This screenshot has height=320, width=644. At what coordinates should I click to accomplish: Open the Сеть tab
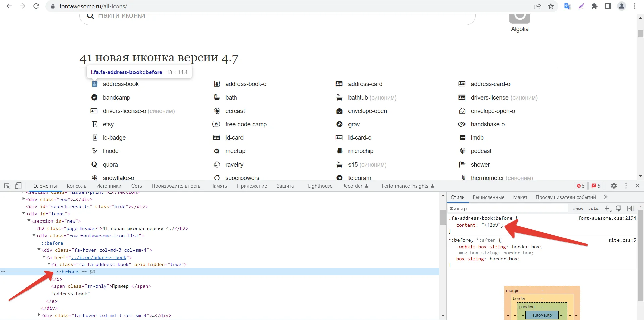point(137,186)
